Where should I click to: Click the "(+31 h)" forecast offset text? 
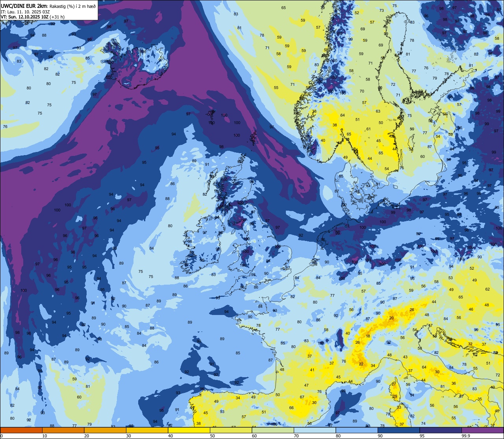coord(57,17)
